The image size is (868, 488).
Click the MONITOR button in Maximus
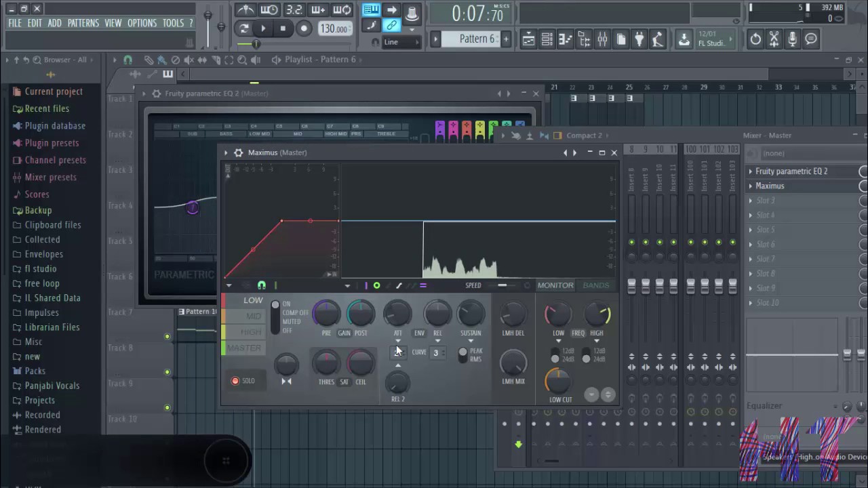pos(555,285)
